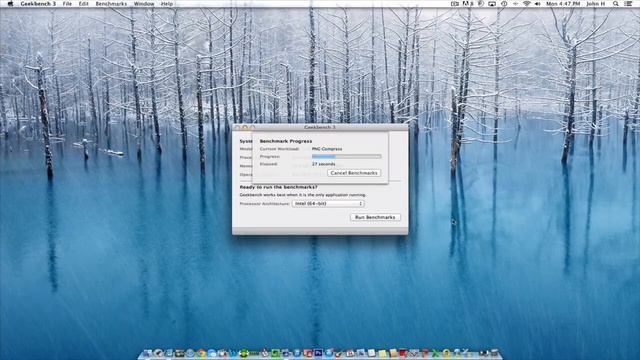
Task: Launch Photoshop from the dock
Action: [x=319, y=353]
